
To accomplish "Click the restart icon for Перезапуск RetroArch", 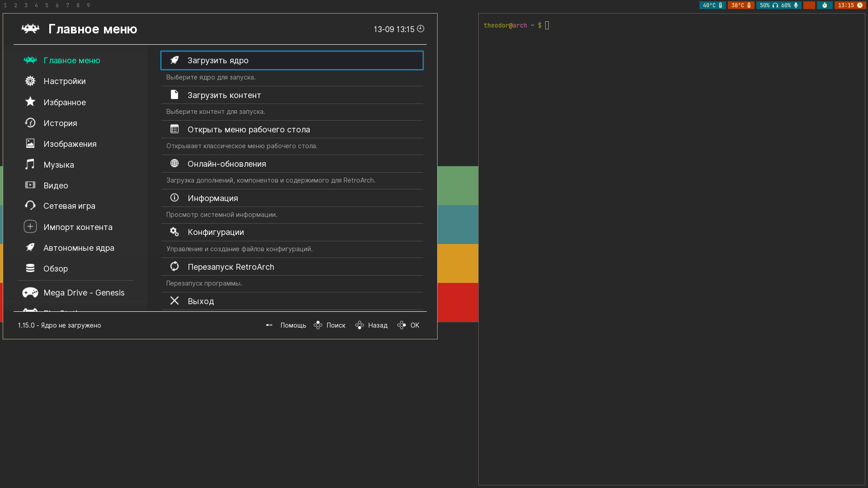I will tap(175, 266).
